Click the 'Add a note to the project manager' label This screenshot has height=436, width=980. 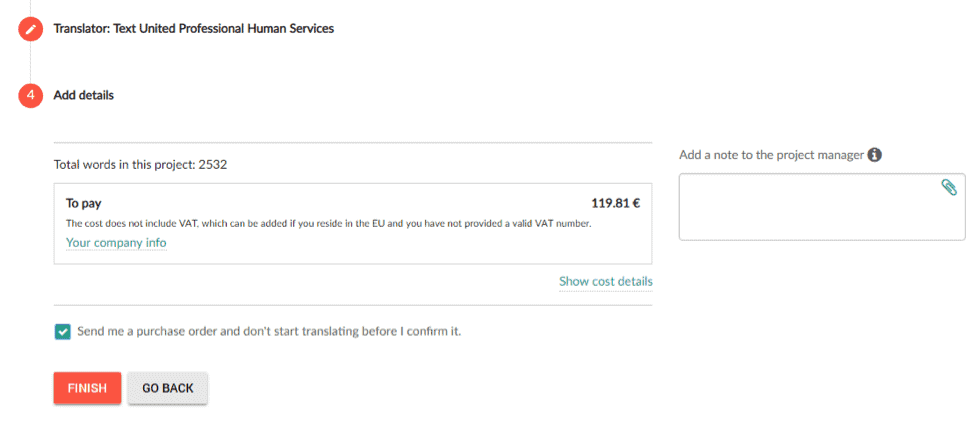coord(771,155)
